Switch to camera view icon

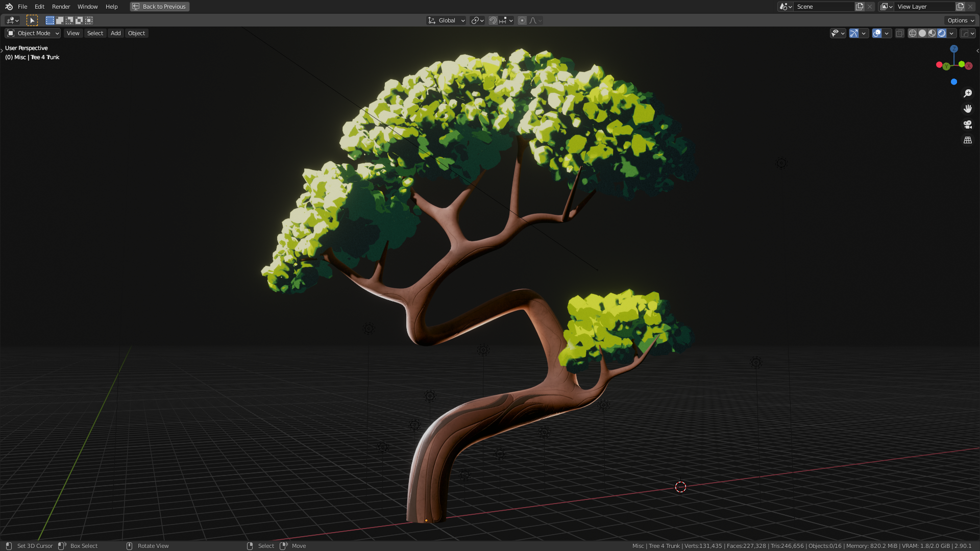(x=967, y=124)
